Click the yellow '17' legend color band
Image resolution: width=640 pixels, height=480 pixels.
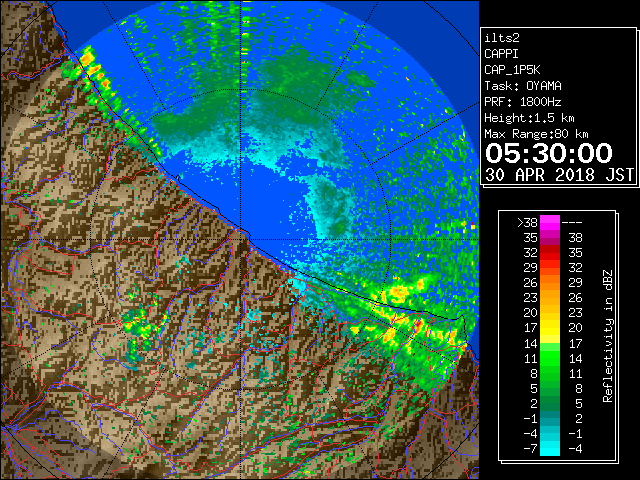coord(550,328)
